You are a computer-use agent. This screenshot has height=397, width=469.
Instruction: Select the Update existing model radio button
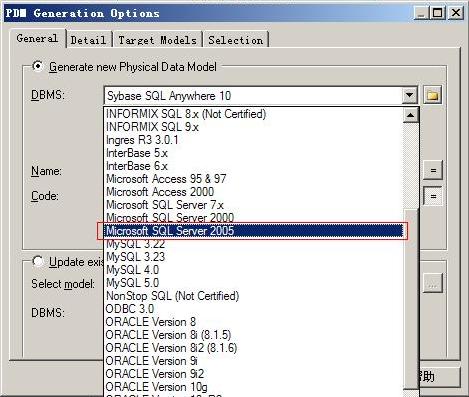point(38,262)
